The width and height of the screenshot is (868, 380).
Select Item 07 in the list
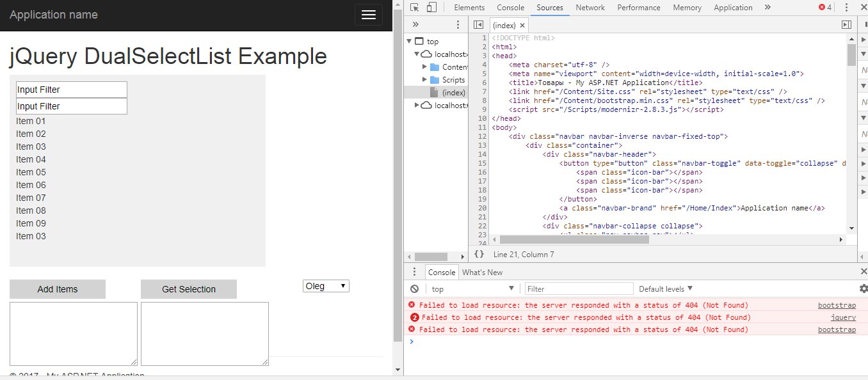pyautogui.click(x=31, y=198)
